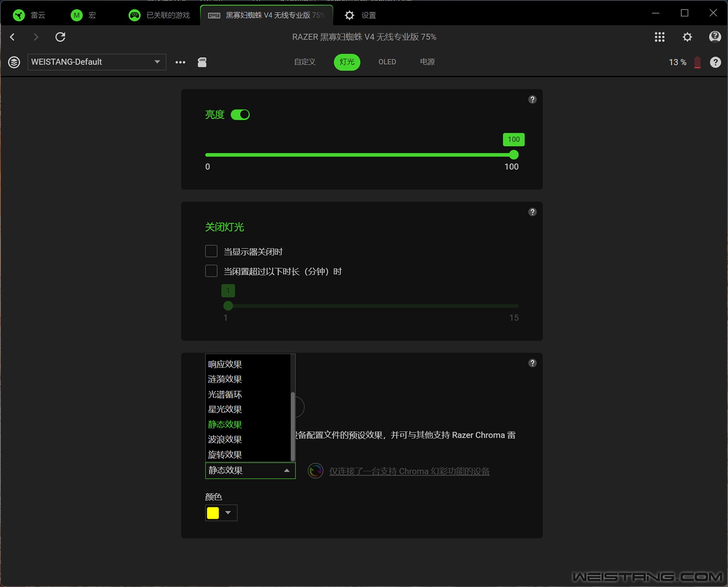728x587 pixels.
Task: Refresh the page with the reload icon
Action: [x=60, y=37]
